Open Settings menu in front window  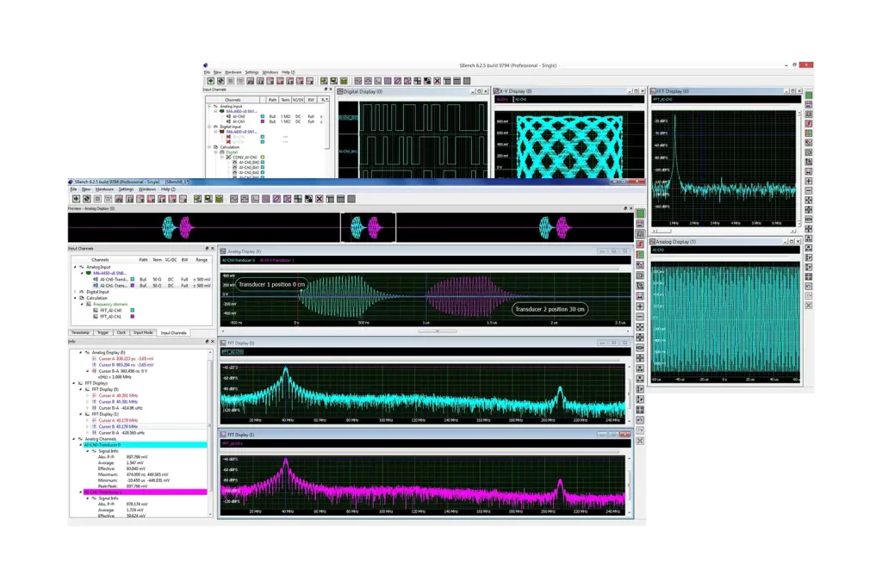(126, 189)
